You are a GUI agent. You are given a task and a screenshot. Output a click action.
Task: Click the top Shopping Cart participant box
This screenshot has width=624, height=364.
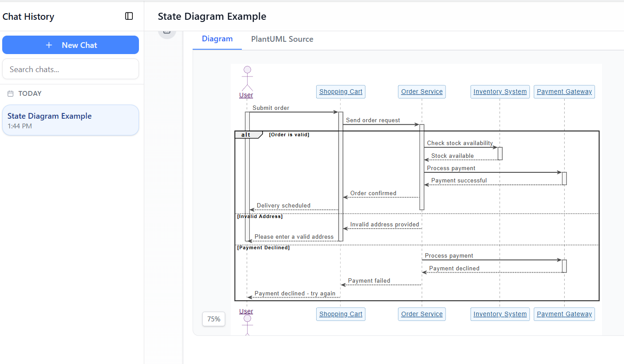[341, 92]
